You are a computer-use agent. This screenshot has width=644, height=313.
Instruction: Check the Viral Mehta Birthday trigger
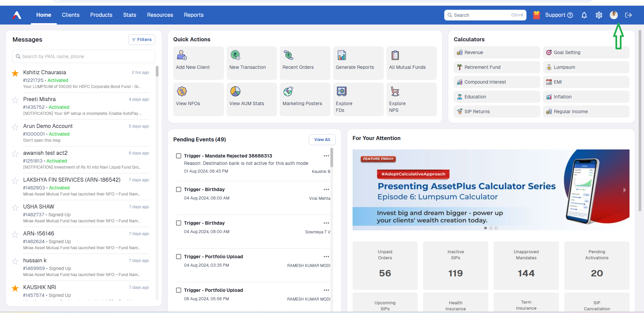pos(179,189)
